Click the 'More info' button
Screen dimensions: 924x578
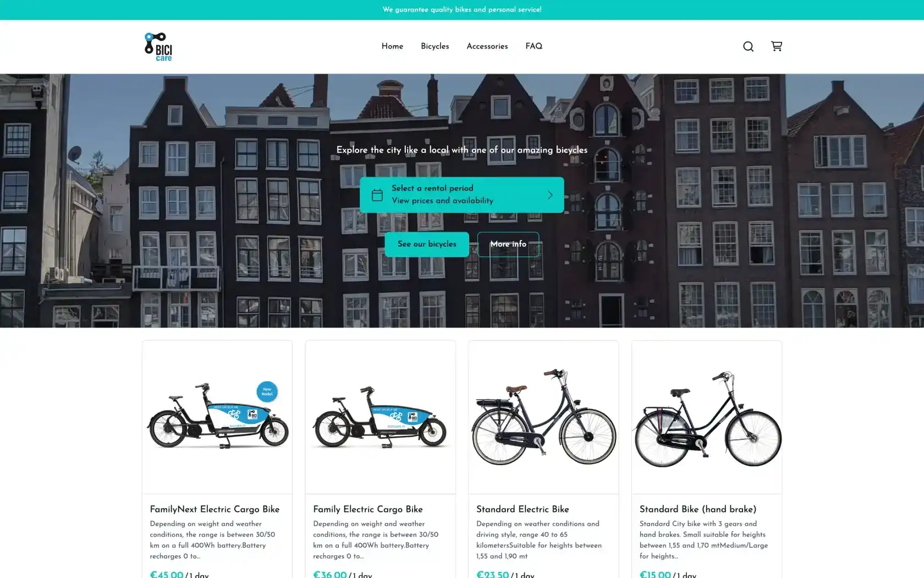pyautogui.click(x=508, y=244)
